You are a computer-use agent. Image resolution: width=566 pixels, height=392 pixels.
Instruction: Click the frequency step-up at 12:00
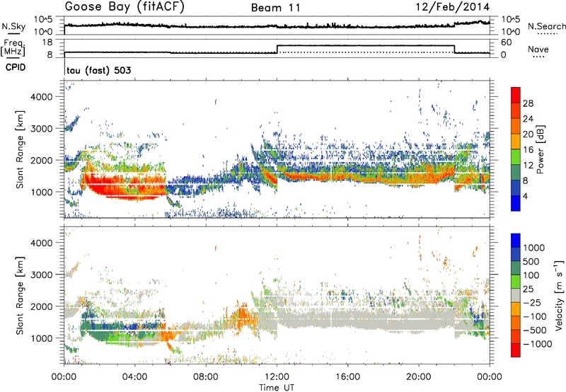coord(277,50)
